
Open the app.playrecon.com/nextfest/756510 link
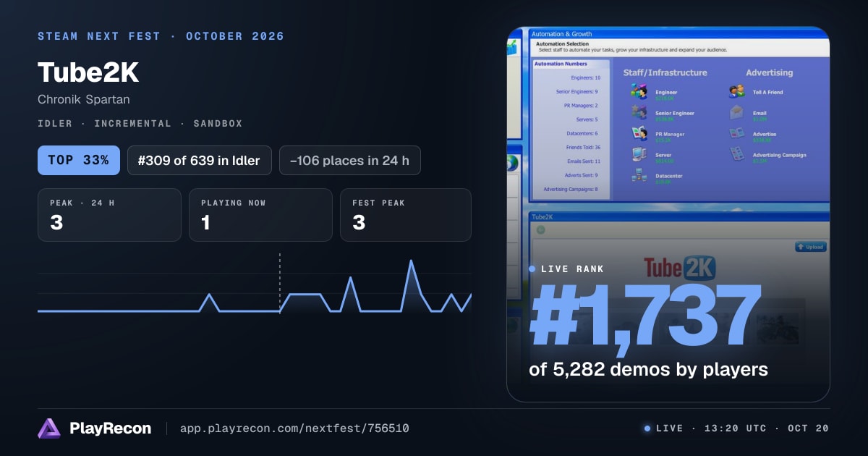[x=294, y=428]
